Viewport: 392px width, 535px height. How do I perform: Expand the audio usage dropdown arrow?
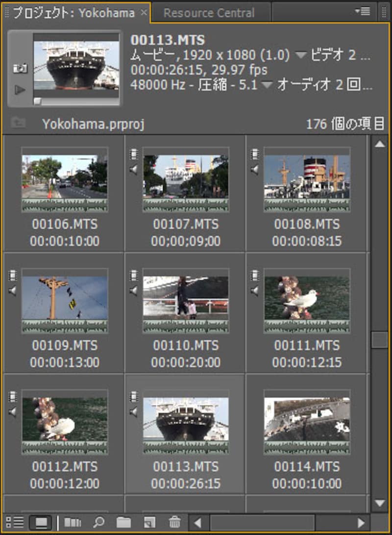pos(267,85)
